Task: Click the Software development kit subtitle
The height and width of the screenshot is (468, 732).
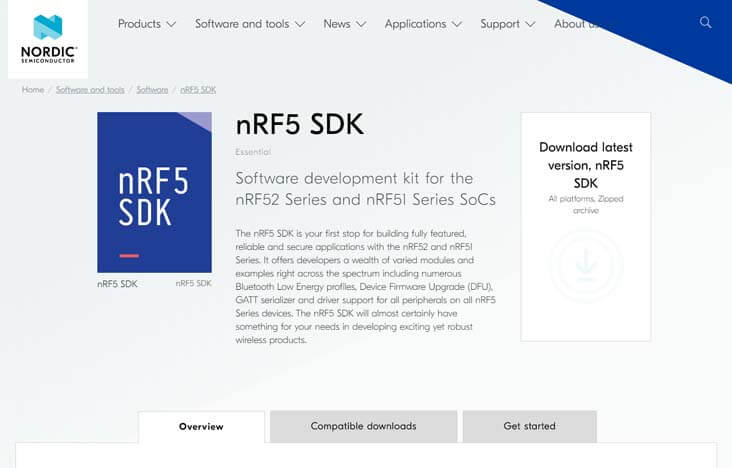Action: tap(365, 189)
